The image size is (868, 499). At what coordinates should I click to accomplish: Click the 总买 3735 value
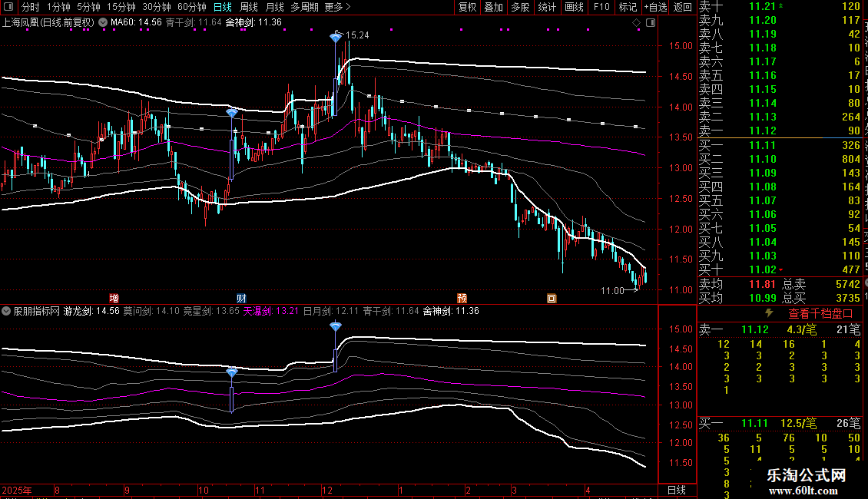pyautogui.click(x=847, y=298)
